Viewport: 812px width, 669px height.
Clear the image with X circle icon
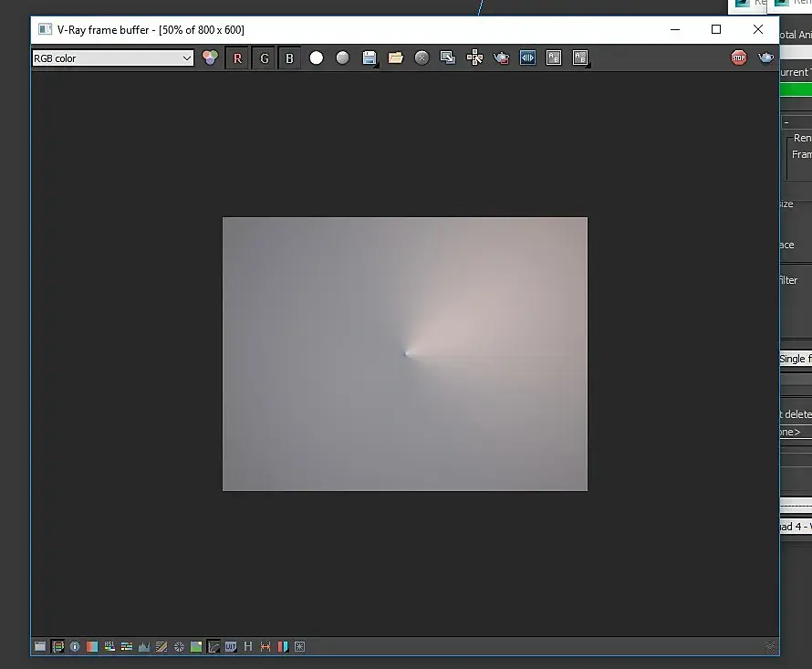422,58
